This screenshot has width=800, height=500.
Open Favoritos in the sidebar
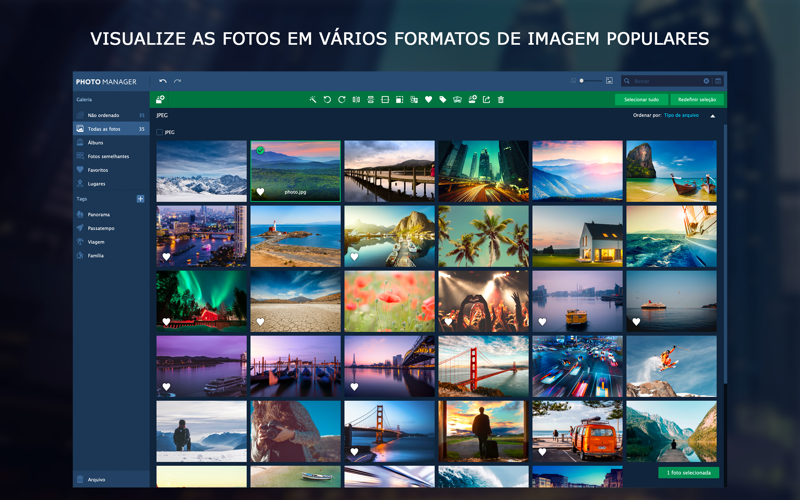98,170
